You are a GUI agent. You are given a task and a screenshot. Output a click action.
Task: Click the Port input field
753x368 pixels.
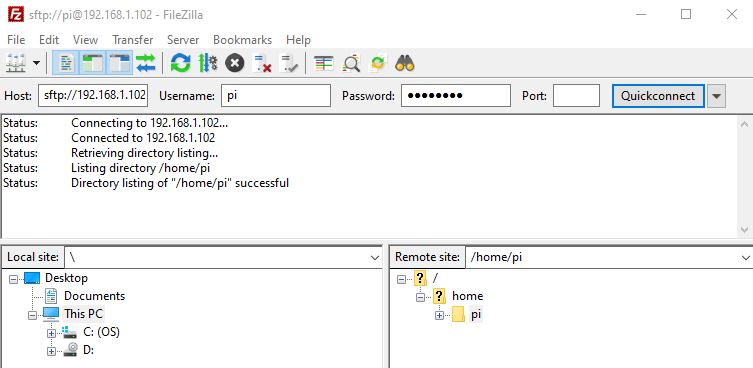tap(576, 96)
